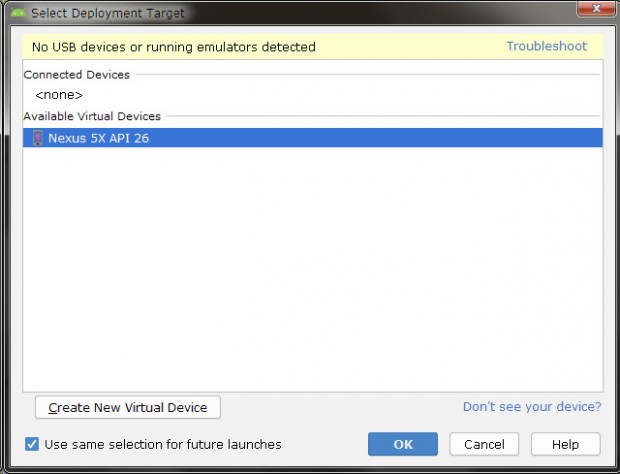Open the 'Don't see your device?' link
Screen dimensions: 620x474
[532, 407]
